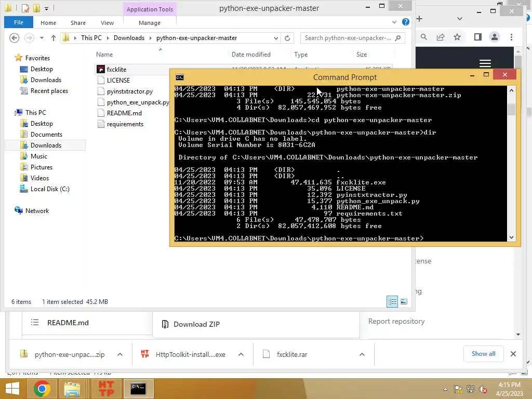Image resolution: width=532 pixels, height=399 pixels.
Task: Select the Manage ribbon tab
Action: pyautogui.click(x=150, y=23)
